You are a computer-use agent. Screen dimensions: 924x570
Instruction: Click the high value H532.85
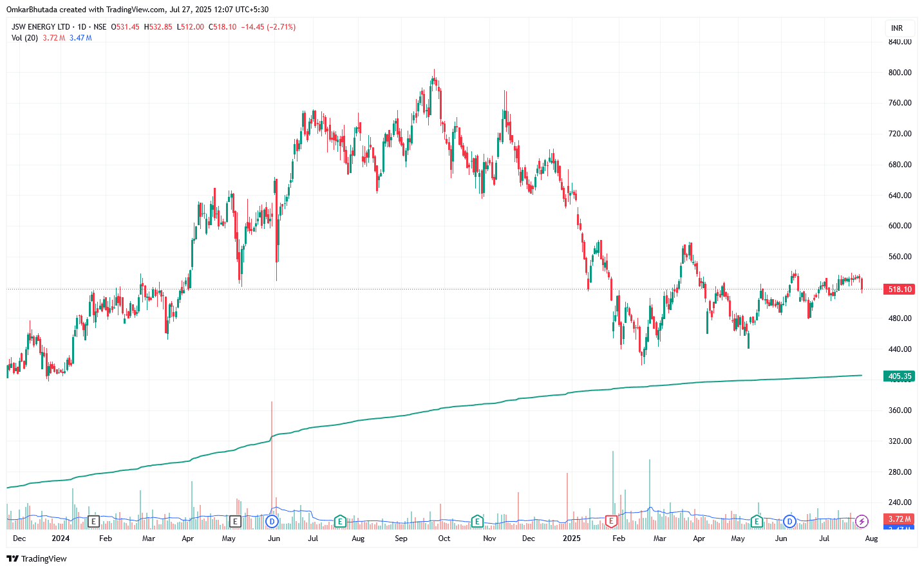click(158, 27)
